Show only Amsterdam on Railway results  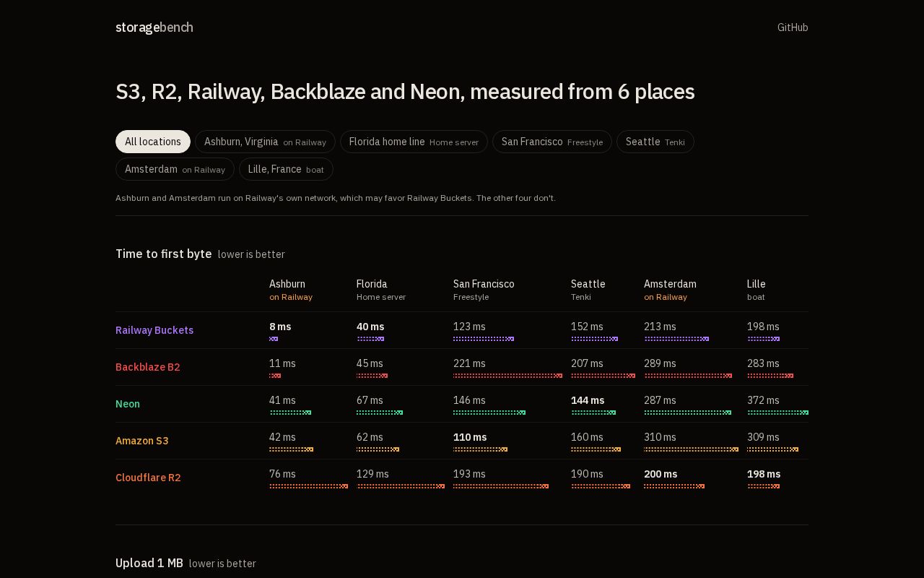(x=175, y=169)
